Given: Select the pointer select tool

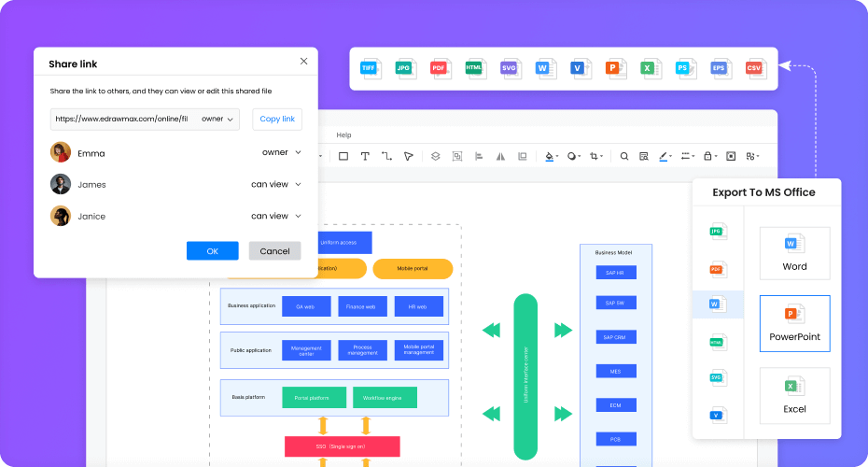Looking at the screenshot, I should (409, 156).
